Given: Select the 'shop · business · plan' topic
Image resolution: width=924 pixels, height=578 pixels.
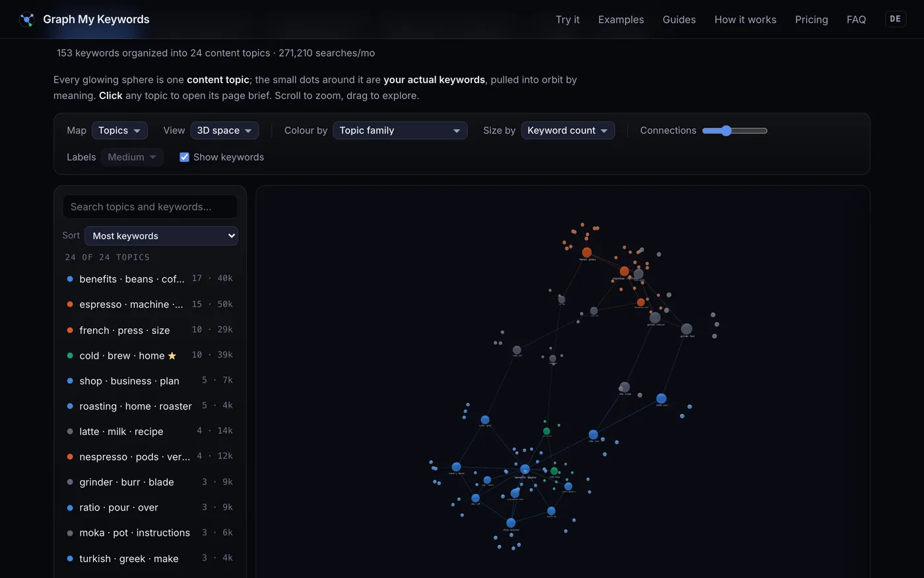Looking at the screenshot, I should click(x=150, y=380).
